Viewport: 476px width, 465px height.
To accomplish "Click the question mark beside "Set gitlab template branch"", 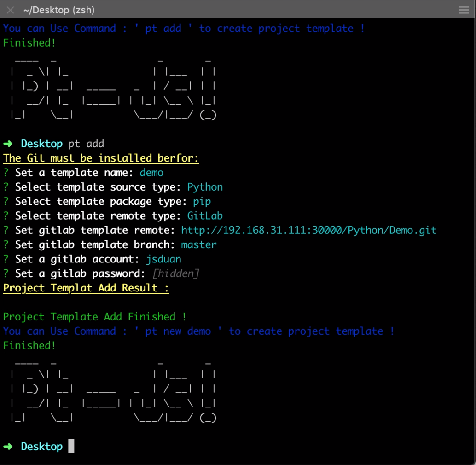I will [x=6, y=244].
